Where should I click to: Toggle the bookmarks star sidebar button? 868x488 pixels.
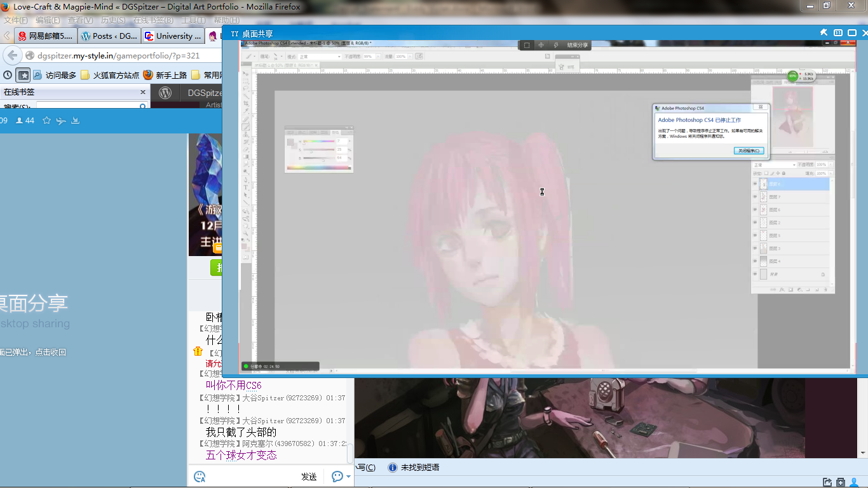click(23, 75)
